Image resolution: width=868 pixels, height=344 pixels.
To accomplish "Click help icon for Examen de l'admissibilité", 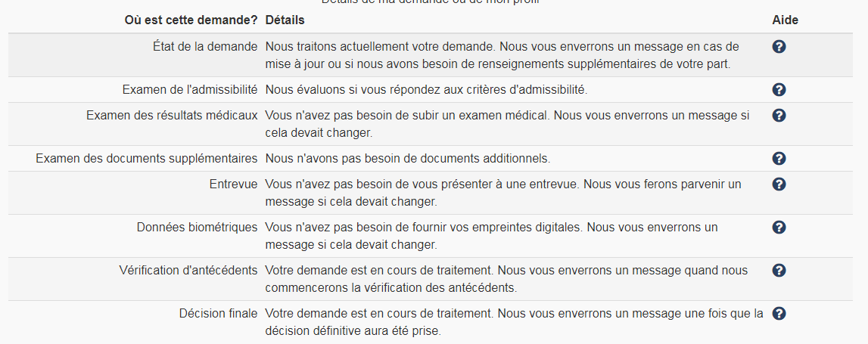I will pos(779,90).
